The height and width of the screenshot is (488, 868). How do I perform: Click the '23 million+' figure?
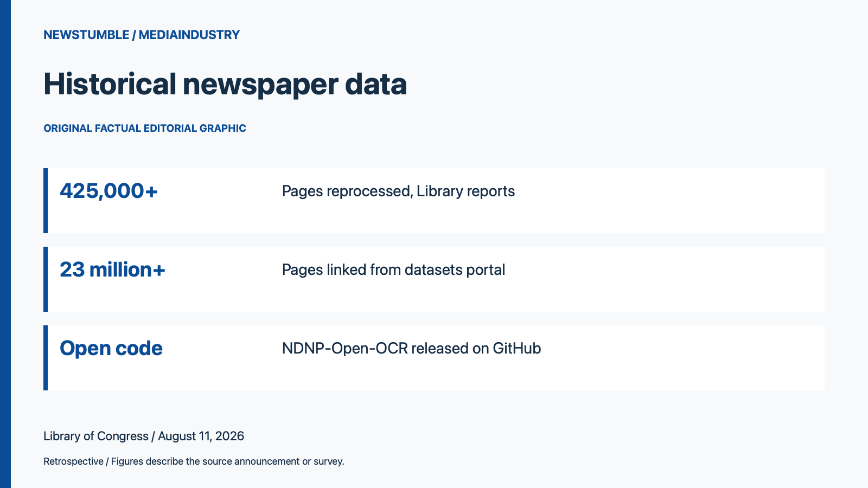point(112,269)
